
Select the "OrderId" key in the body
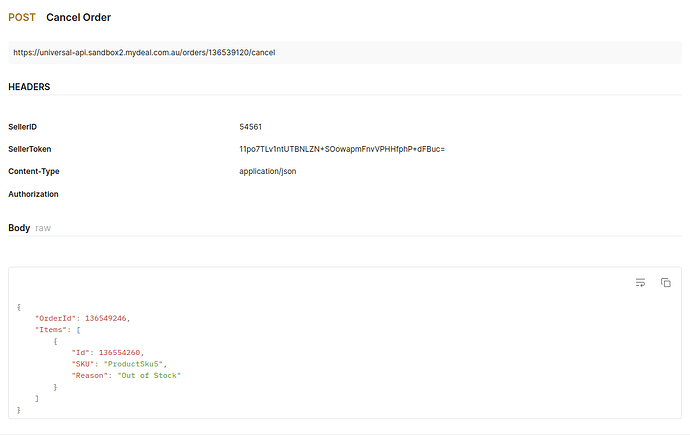point(55,318)
